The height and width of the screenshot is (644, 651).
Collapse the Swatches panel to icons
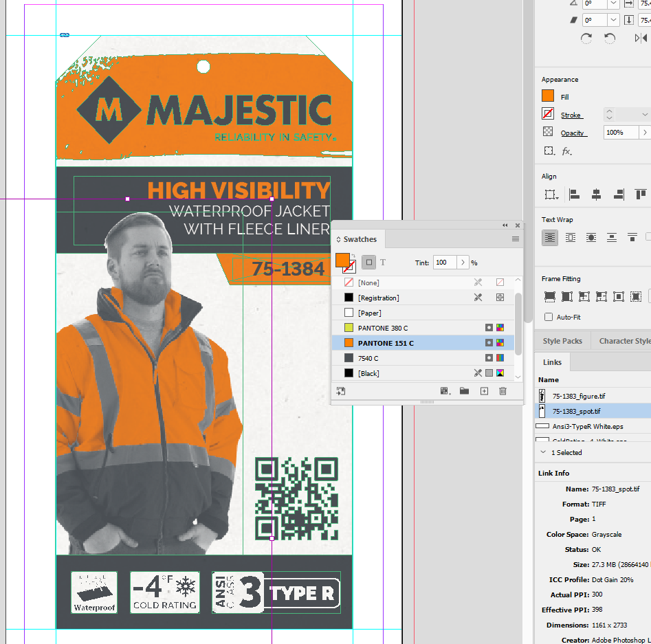505,225
